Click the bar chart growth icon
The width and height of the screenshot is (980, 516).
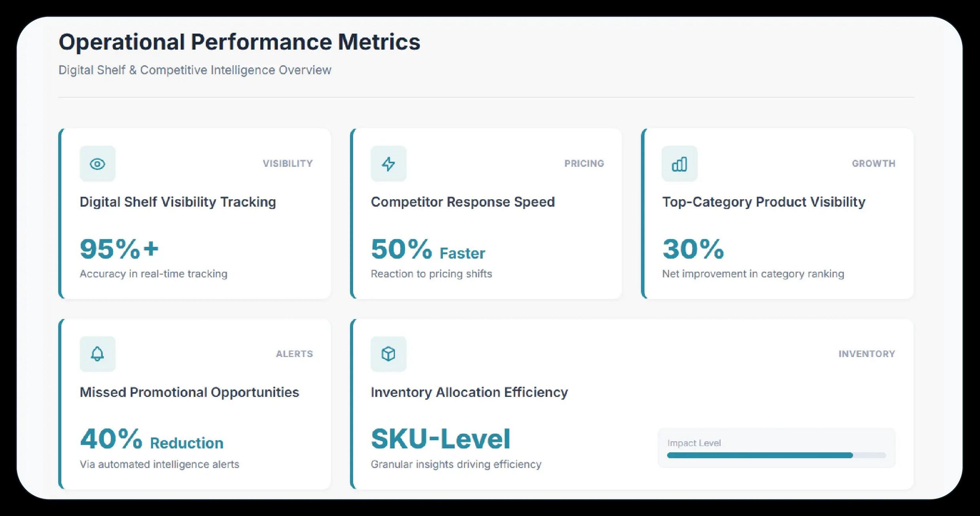(x=679, y=164)
